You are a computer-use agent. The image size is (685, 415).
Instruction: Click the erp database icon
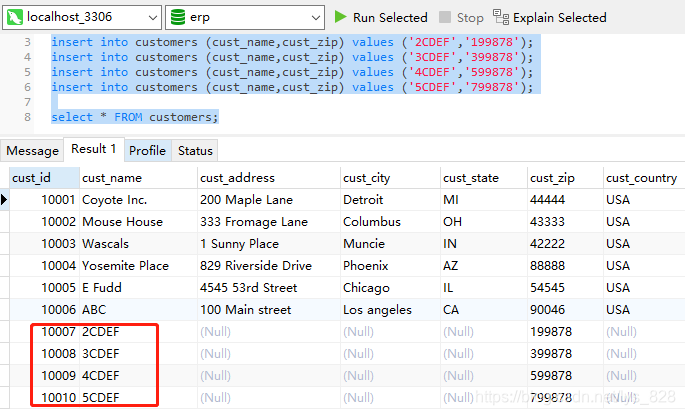177,17
